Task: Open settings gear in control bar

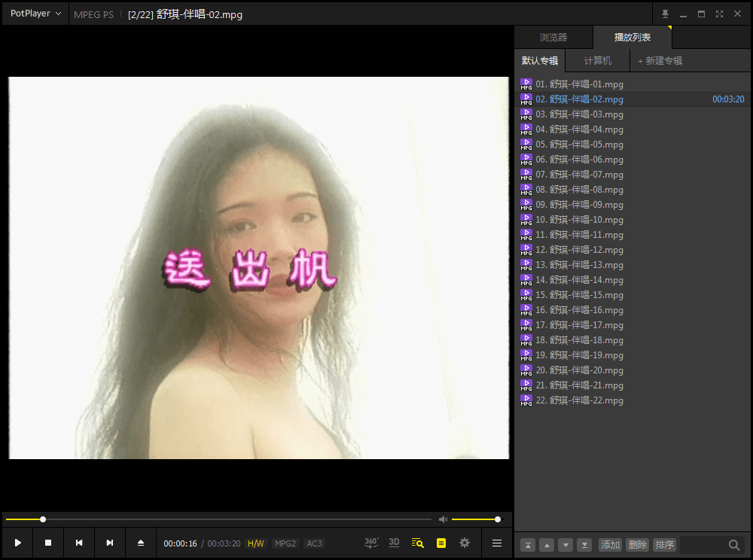Action: pyautogui.click(x=465, y=543)
